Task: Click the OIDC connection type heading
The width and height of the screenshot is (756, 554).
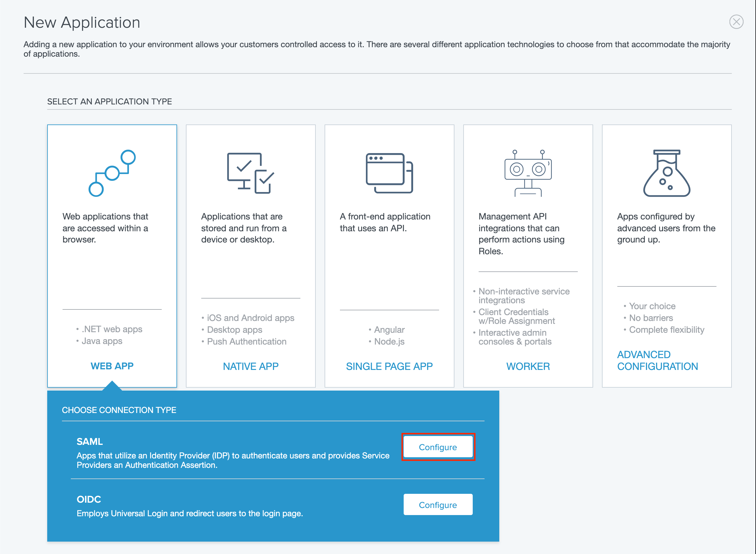Action: pyautogui.click(x=89, y=499)
